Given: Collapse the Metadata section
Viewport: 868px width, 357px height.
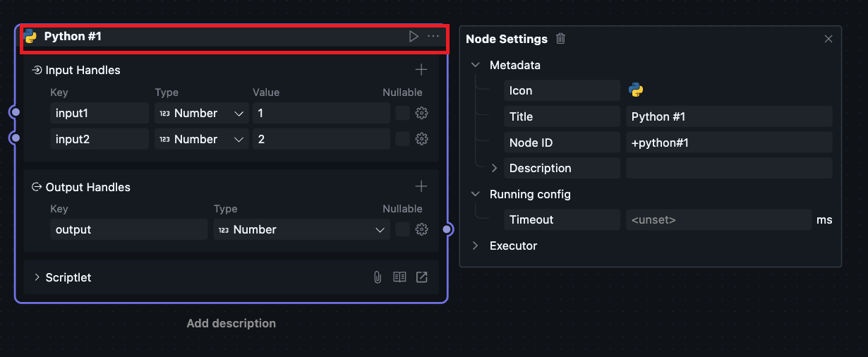Looking at the screenshot, I should coord(475,65).
